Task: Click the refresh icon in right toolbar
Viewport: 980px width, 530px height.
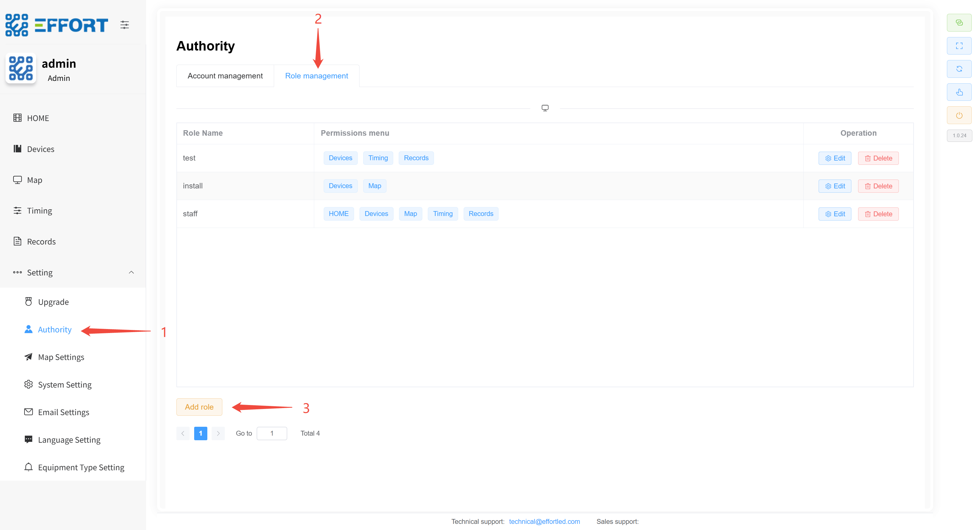Action: point(959,69)
